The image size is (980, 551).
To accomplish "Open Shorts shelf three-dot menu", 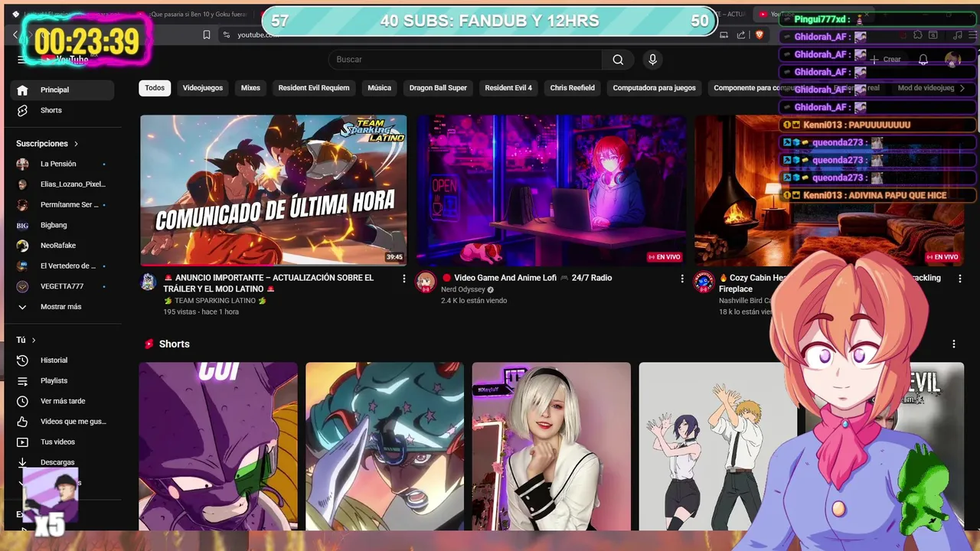I will [954, 344].
